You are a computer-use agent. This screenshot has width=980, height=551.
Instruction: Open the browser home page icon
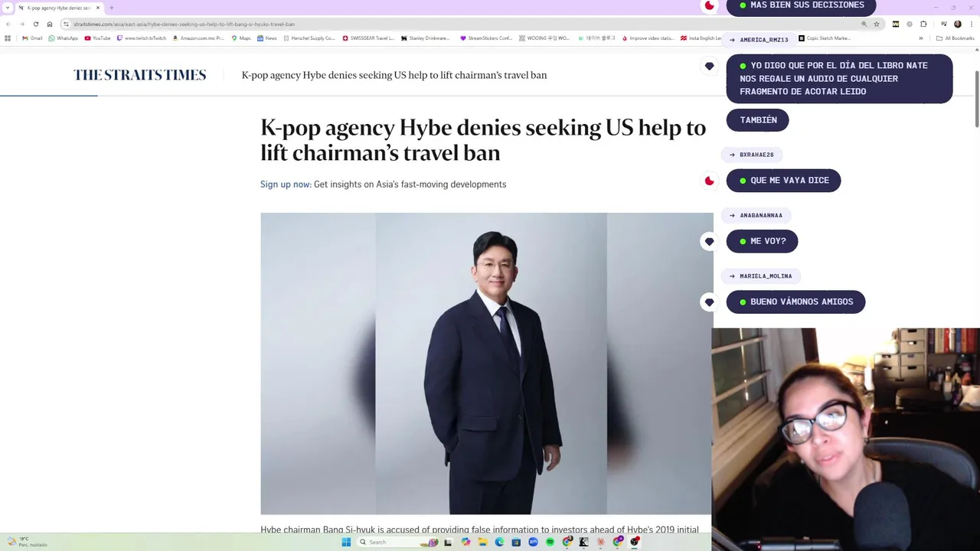[x=50, y=24]
